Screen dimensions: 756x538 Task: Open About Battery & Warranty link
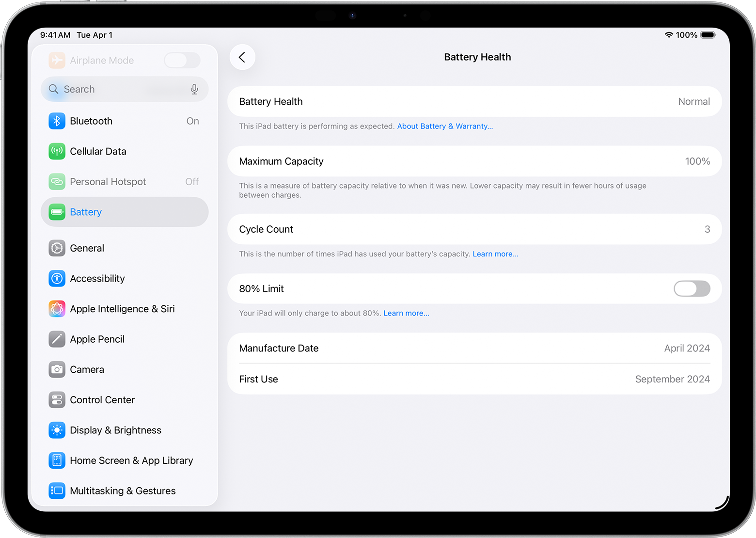click(x=445, y=126)
